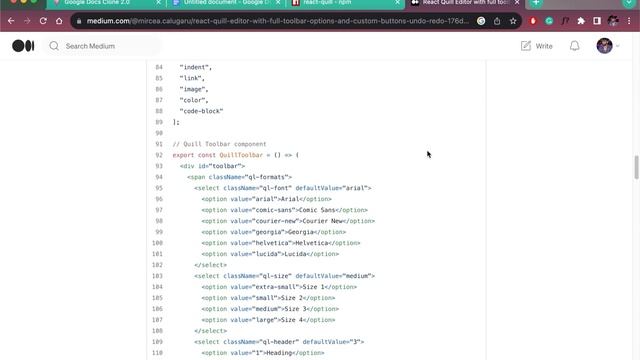Image resolution: width=640 pixels, height=360 pixels.
Task: Click the Georgia option line
Action: point(273,232)
